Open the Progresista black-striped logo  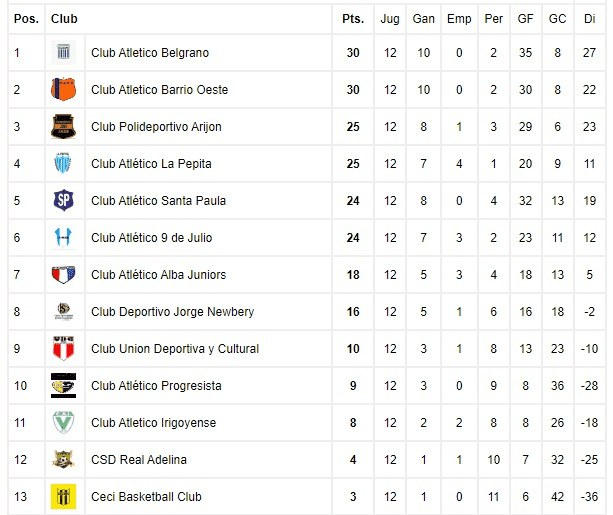[x=63, y=385]
